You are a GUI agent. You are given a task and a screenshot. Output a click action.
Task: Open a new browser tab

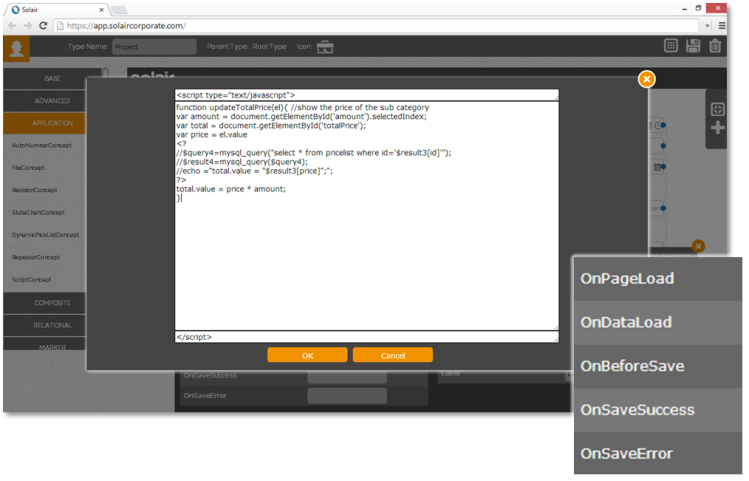(119, 10)
